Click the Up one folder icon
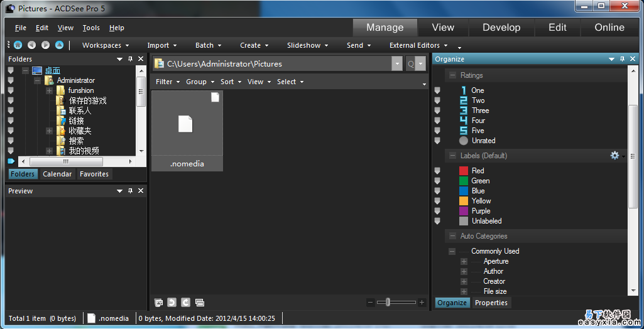Image resolution: width=644 pixels, height=329 pixels. pos(59,45)
